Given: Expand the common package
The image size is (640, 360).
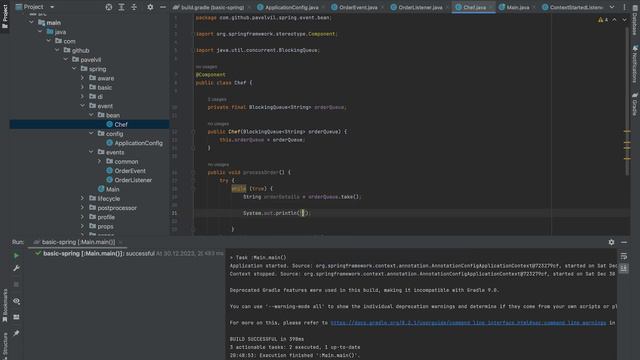Looking at the screenshot, I should coord(100,161).
